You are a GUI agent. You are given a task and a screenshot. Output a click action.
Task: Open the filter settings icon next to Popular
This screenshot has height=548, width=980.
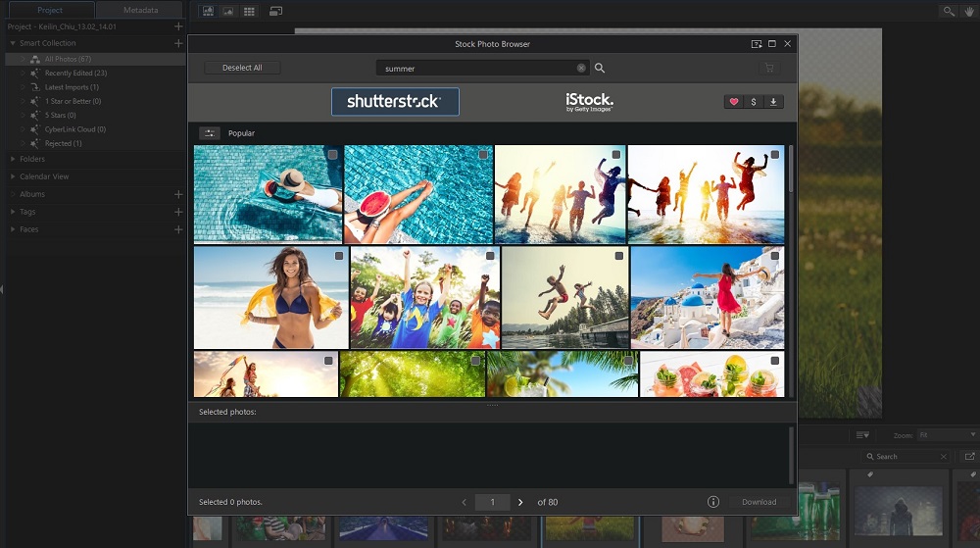point(209,133)
